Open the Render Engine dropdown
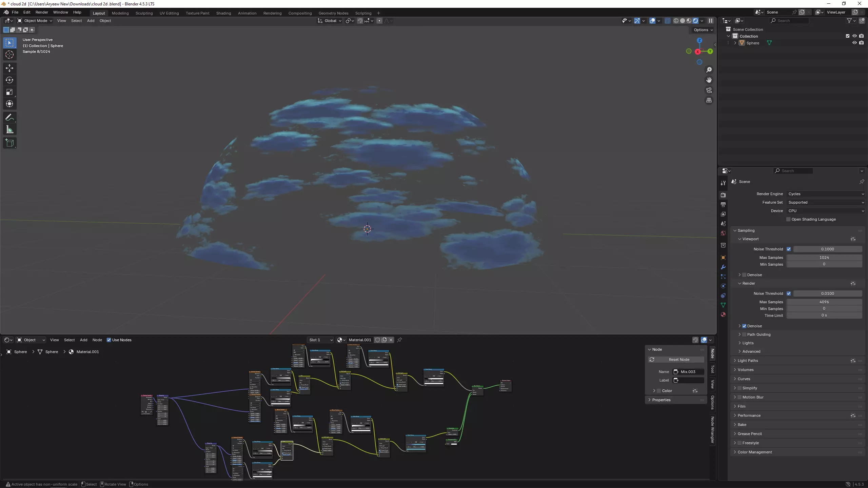Screen dimensions: 868x488 pyautogui.click(x=826, y=194)
